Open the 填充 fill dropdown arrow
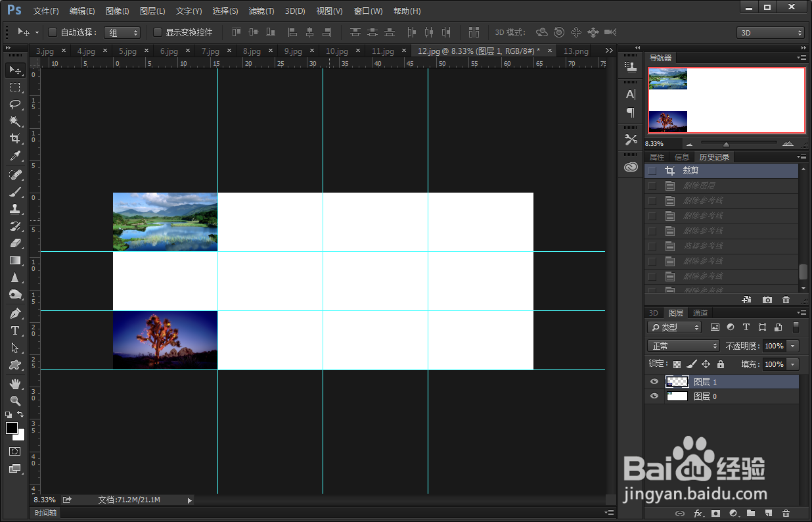Screen dimensions: 812x522 [793, 364]
